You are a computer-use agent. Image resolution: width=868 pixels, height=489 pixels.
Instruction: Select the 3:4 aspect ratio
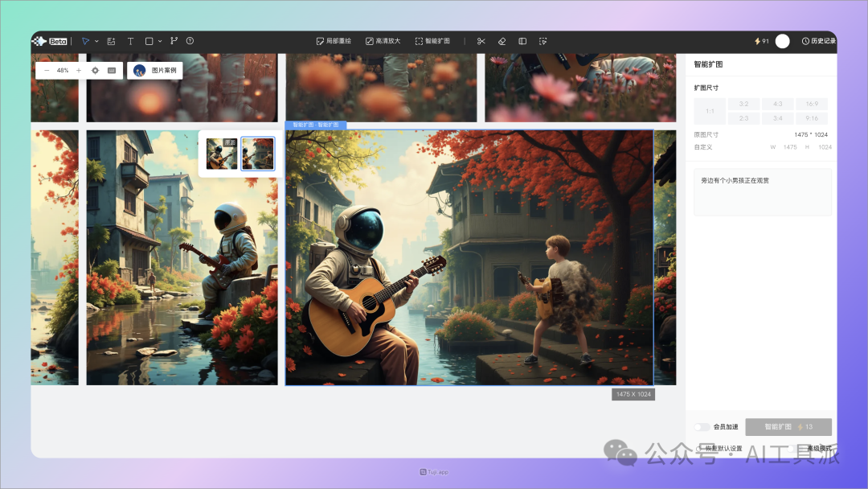778,118
